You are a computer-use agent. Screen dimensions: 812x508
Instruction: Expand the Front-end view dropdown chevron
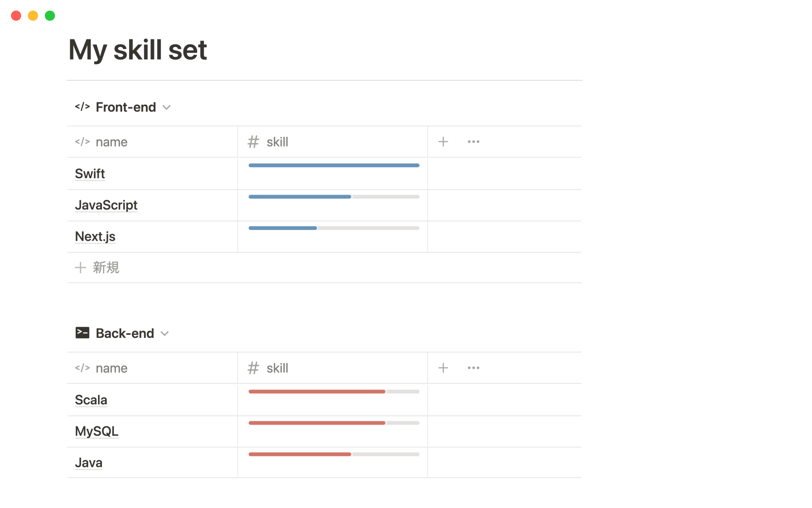(x=167, y=108)
